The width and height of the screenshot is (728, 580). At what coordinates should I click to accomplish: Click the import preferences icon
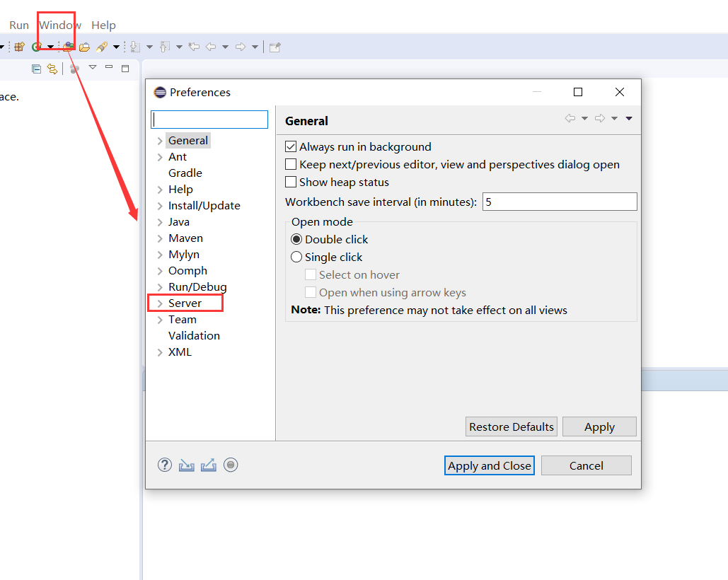(186, 465)
